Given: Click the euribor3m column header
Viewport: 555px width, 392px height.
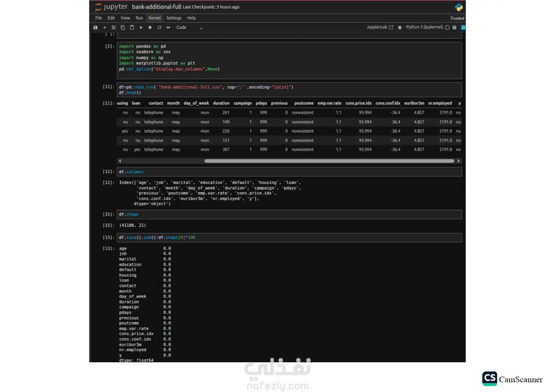Looking at the screenshot, I should [414, 103].
